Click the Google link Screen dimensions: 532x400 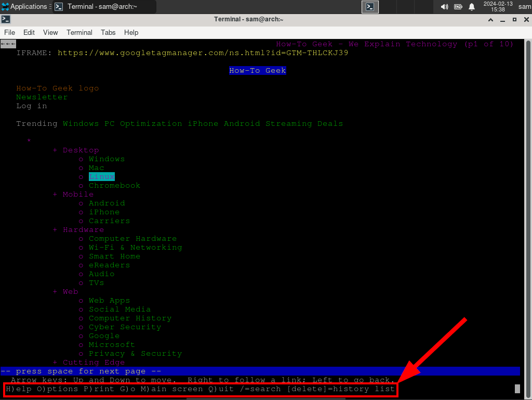[104, 336]
